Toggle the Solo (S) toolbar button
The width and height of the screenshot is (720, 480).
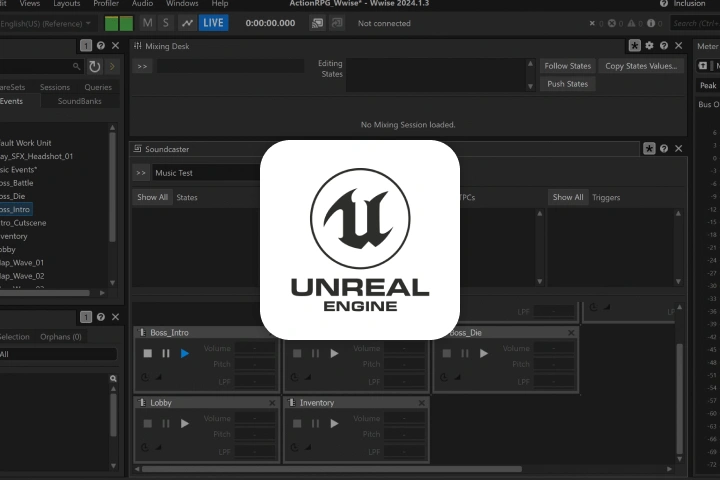[x=166, y=23]
